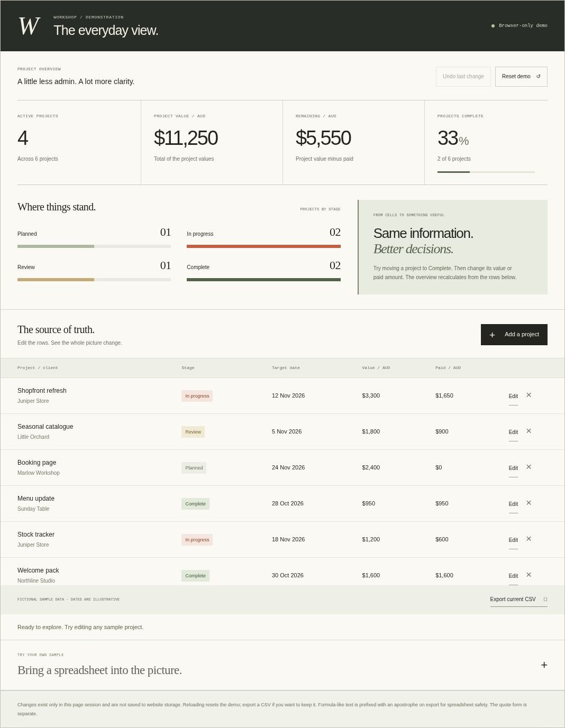Image resolution: width=565 pixels, height=728 pixels.
Task: Click Planned badge for Booking page
Action: [x=194, y=468]
